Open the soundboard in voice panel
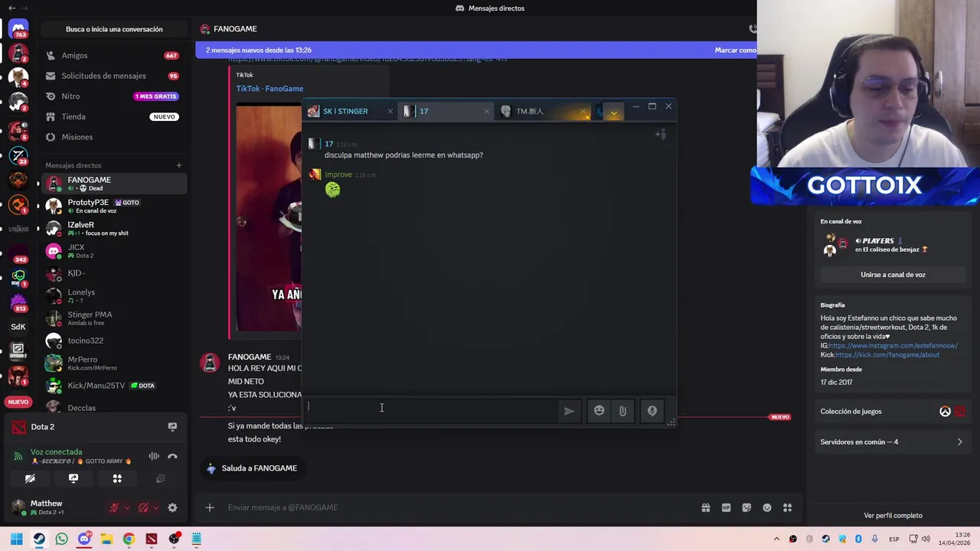 (161, 478)
